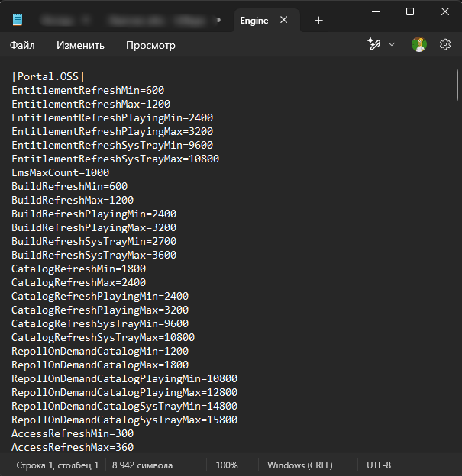Screen dimensions: 462x476
Task: Open Notepad settings gear
Action: click(445, 45)
